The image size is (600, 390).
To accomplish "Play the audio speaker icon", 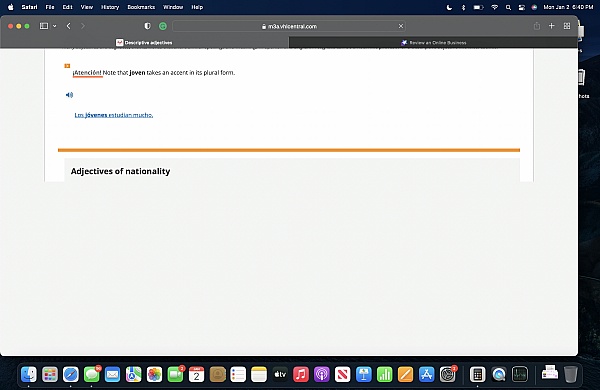I will point(69,95).
